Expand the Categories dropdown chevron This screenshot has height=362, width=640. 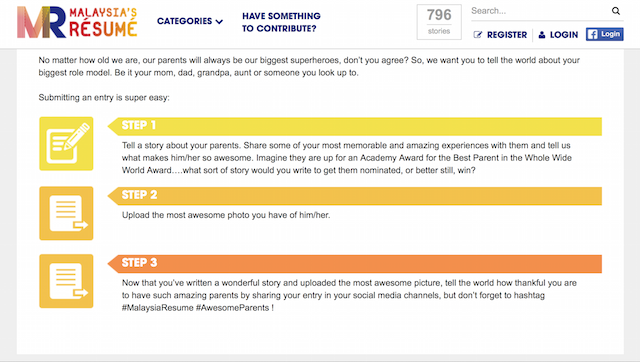click(220, 21)
